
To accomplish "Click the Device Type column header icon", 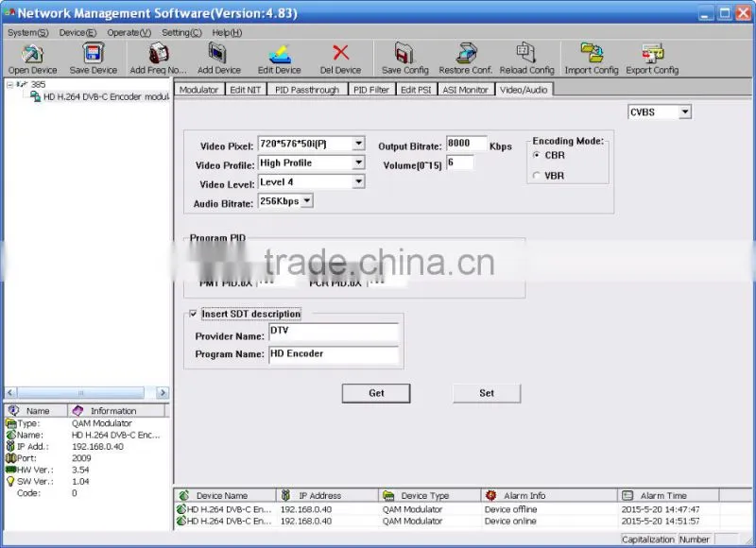I will point(388,495).
